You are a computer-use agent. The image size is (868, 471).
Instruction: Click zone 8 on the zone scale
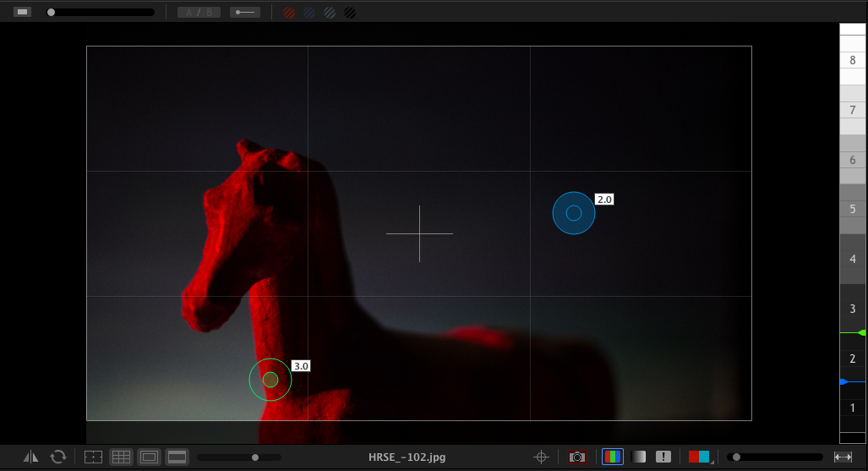pos(853,60)
